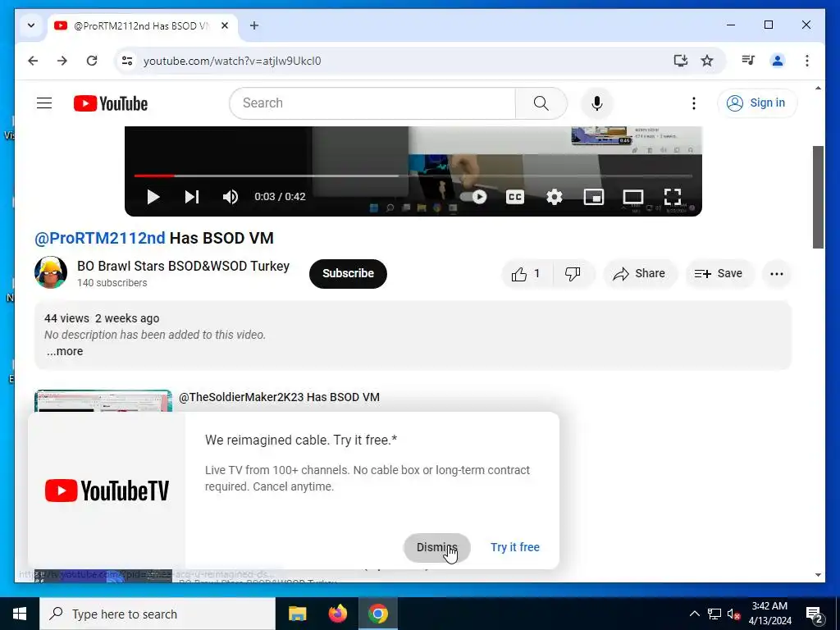840x630 pixels.
Task: Play the video with the play button
Action: point(153,197)
